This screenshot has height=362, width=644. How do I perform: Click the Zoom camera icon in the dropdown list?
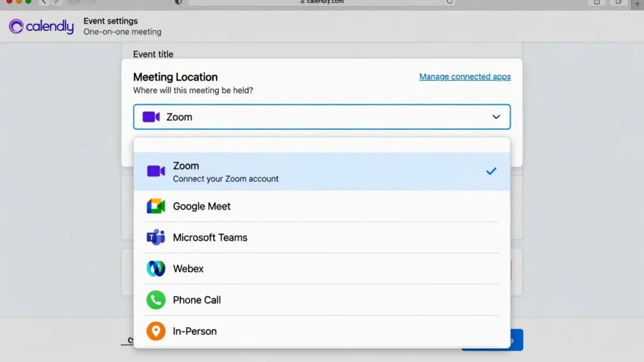156,171
